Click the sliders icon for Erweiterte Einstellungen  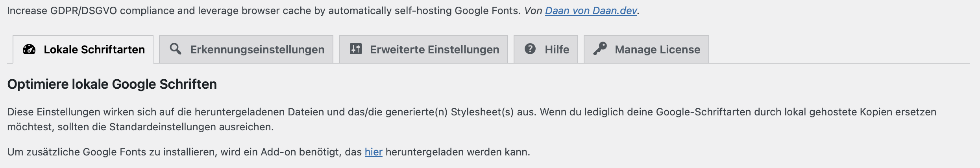[x=356, y=49]
